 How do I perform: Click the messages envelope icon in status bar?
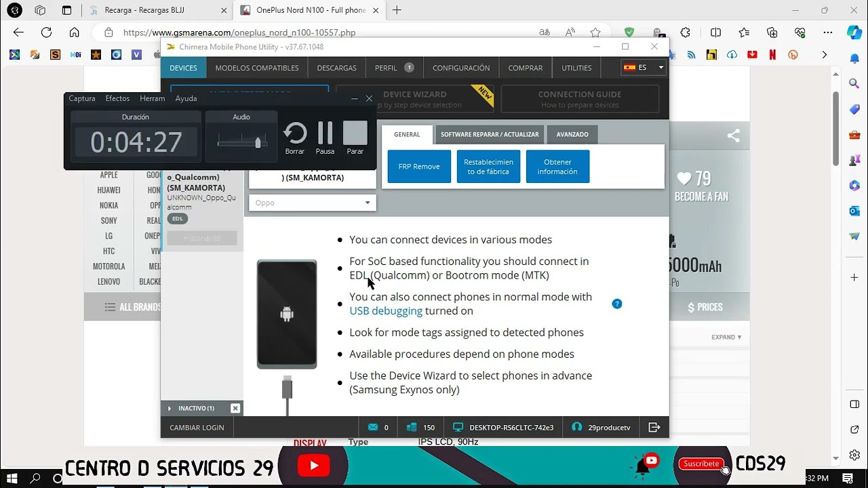[x=372, y=427]
